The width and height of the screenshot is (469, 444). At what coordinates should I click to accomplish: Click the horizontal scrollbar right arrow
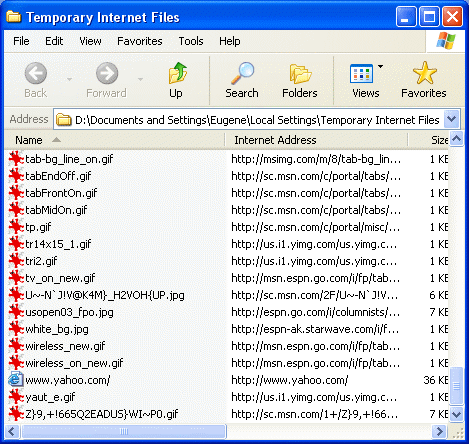click(440, 431)
